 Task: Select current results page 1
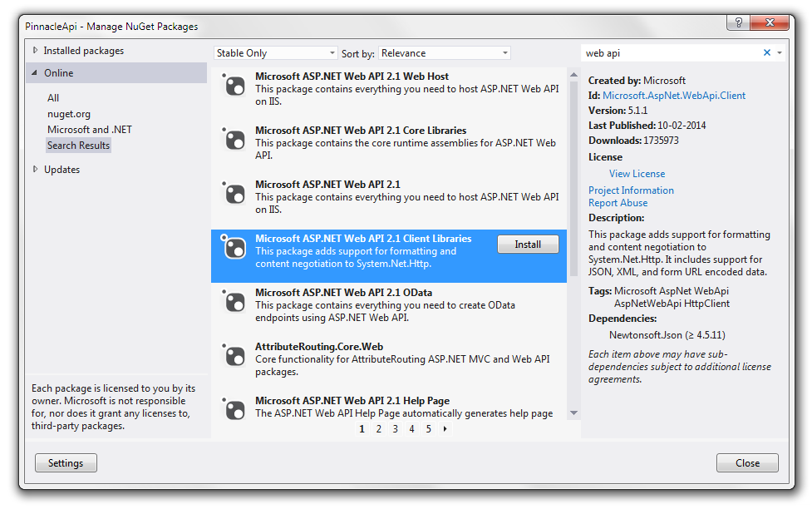point(362,428)
